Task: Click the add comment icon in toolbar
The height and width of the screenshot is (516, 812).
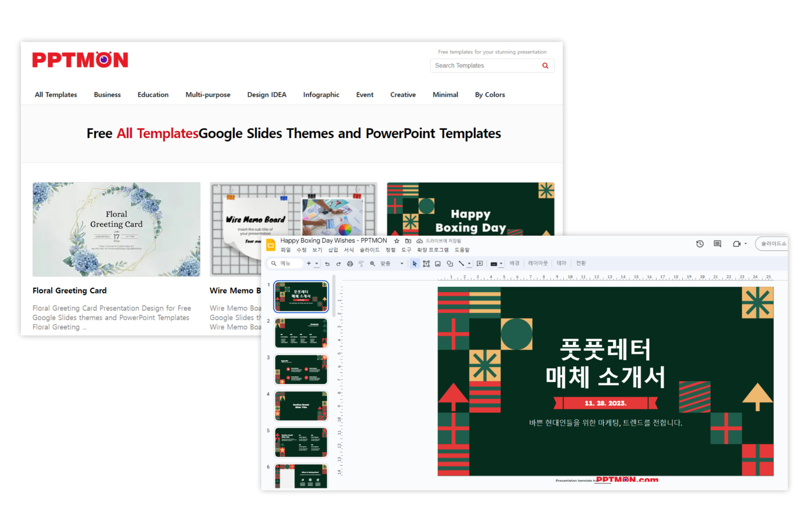Action: pyautogui.click(x=480, y=263)
